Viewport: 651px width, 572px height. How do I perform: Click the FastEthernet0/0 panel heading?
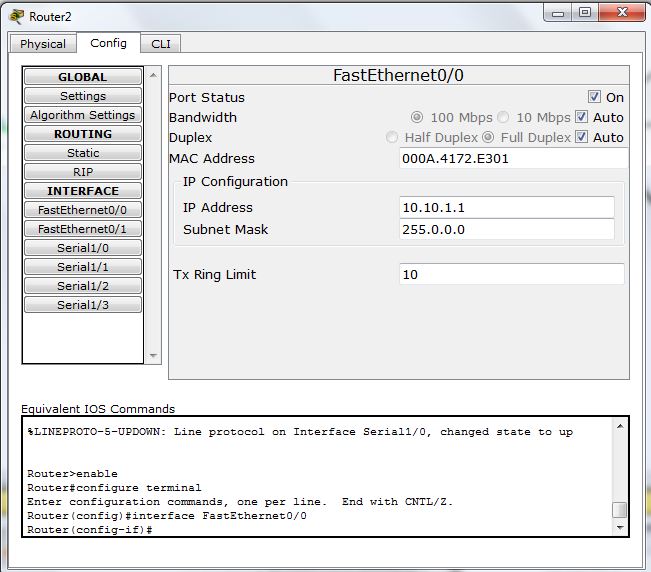(x=398, y=76)
